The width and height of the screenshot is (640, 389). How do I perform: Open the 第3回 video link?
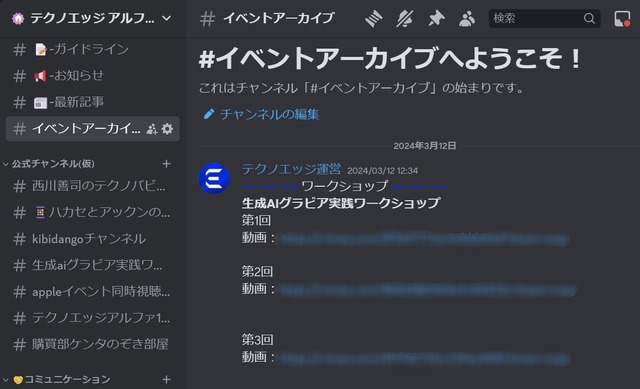click(424, 358)
